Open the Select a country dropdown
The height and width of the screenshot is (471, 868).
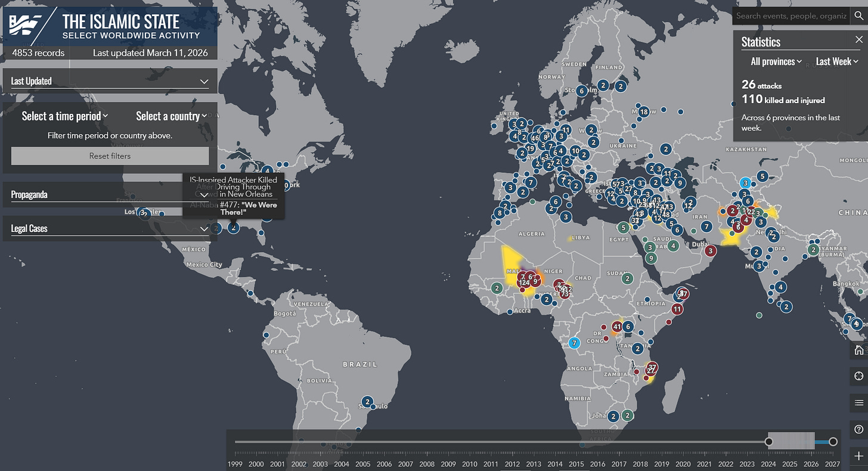[x=171, y=116]
